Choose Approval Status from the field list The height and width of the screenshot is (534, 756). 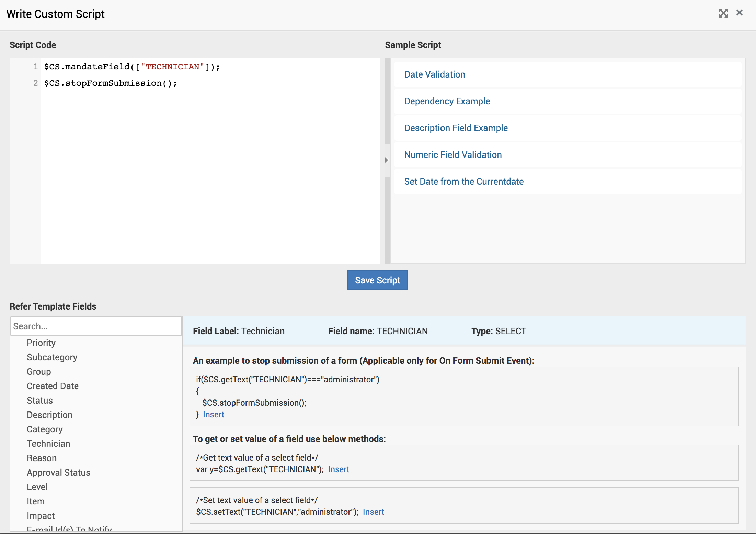tap(58, 473)
